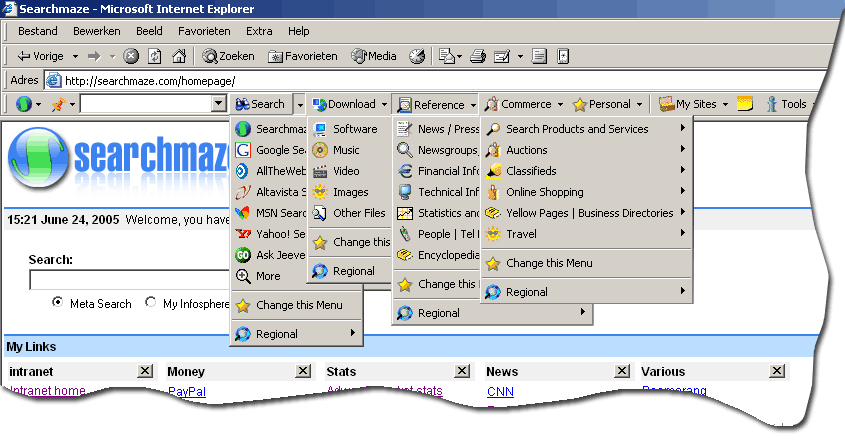Open the Personal toolbar menu
845x441 pixels.
(602, 104)
